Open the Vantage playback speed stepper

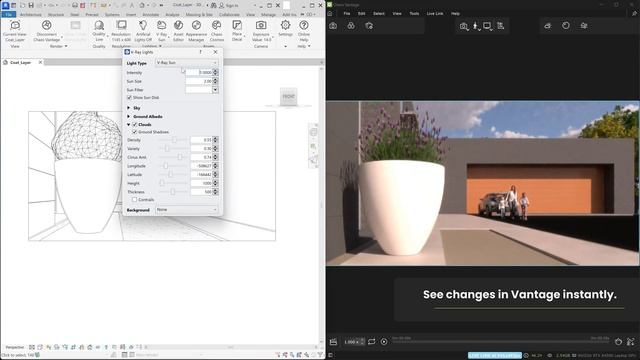(x=362, y=342)
